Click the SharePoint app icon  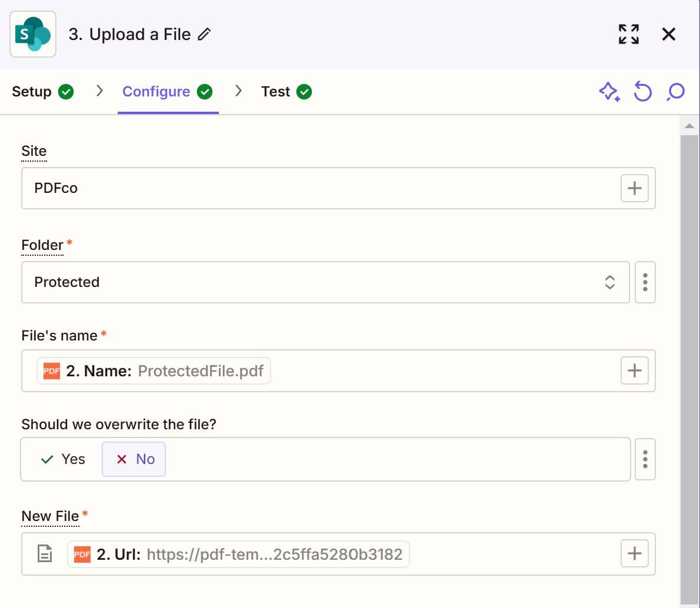tap(32, 34)
